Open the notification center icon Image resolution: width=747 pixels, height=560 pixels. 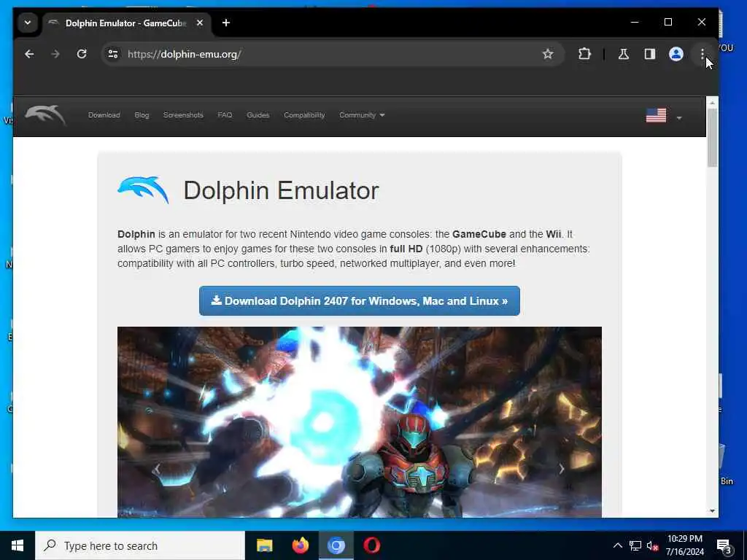pyautogui.click(x=724, y=546)
